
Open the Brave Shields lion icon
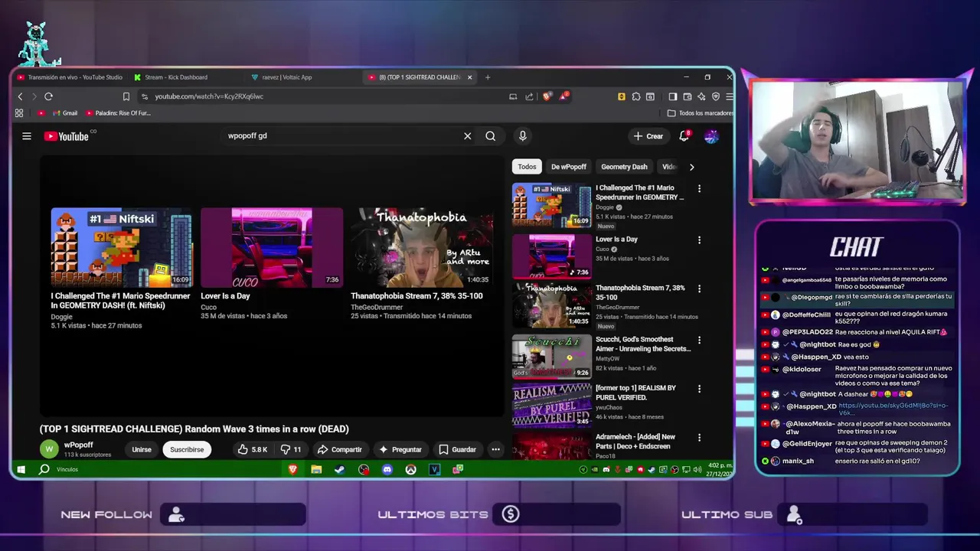[x=546, y=96]
